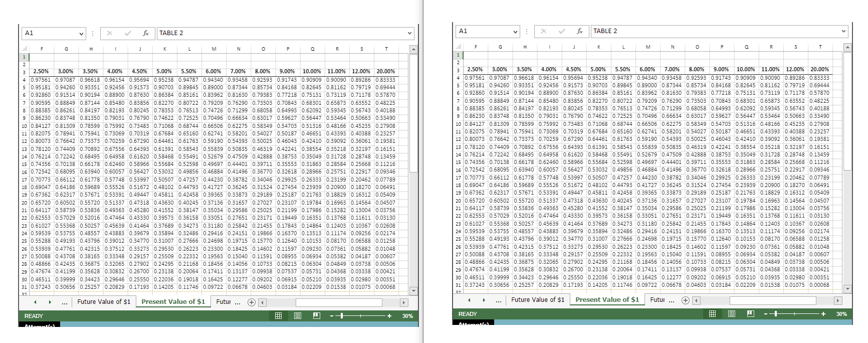Screen dimensions: 868x343
Task: Select column K header in left window
Action: point(164,49)
